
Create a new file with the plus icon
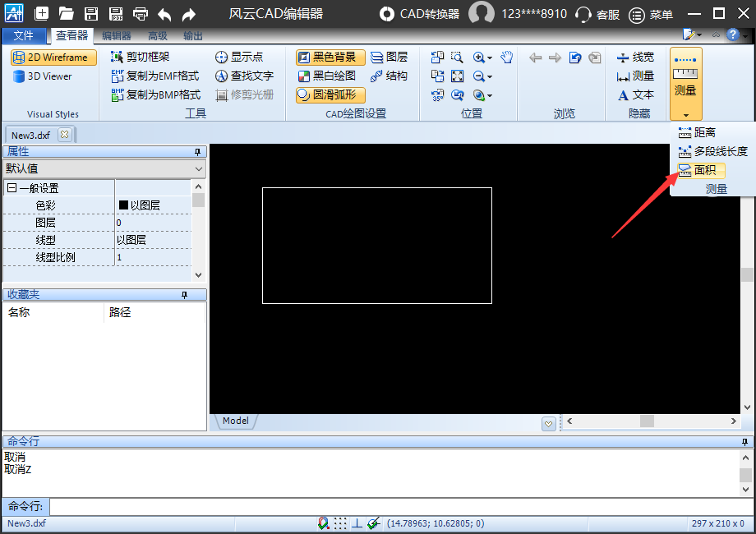(x=41, y=13)
